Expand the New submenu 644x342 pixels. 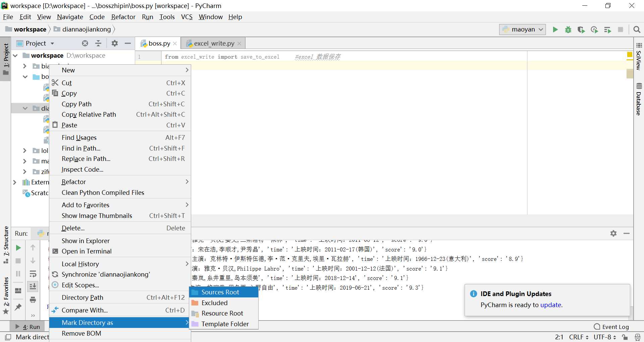pyautogui.click(x=120, y=70)
